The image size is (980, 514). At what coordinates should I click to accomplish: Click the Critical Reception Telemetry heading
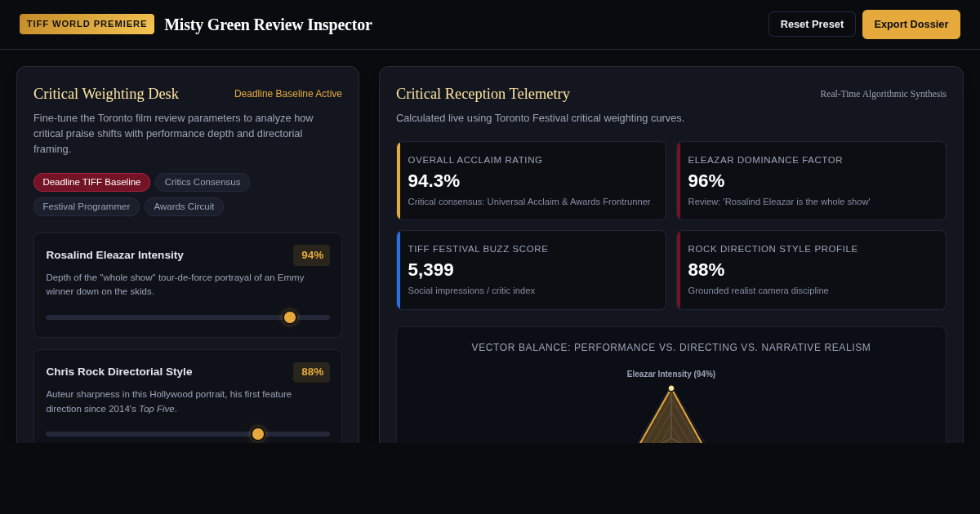point(483,94)
